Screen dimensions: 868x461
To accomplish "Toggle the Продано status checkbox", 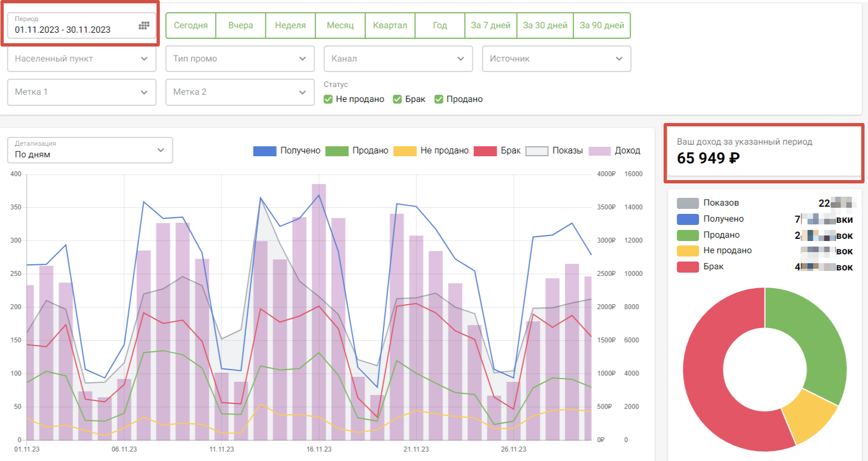I will [439, 99].
